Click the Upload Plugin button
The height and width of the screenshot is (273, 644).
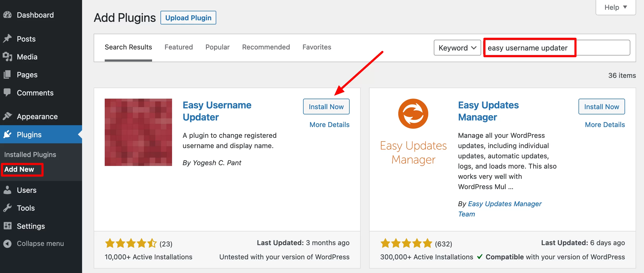pyautogui.click(x=188, y=18)
